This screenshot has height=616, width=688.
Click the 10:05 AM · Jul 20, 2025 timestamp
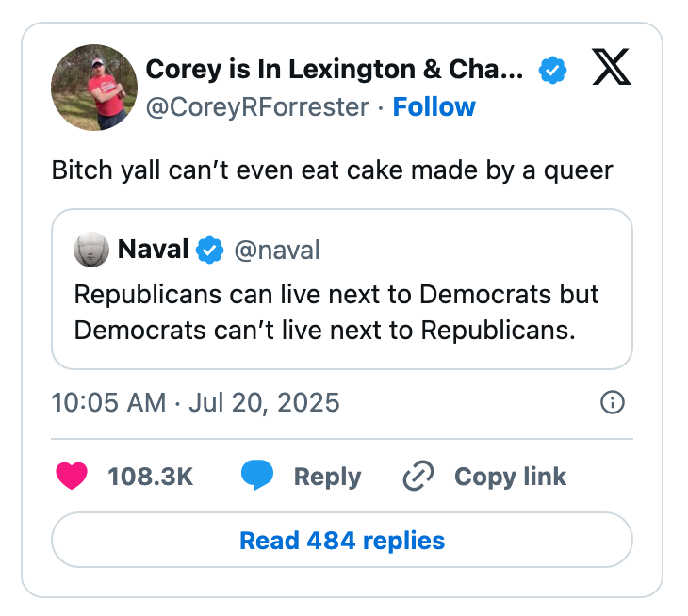(x=195, y=403)
